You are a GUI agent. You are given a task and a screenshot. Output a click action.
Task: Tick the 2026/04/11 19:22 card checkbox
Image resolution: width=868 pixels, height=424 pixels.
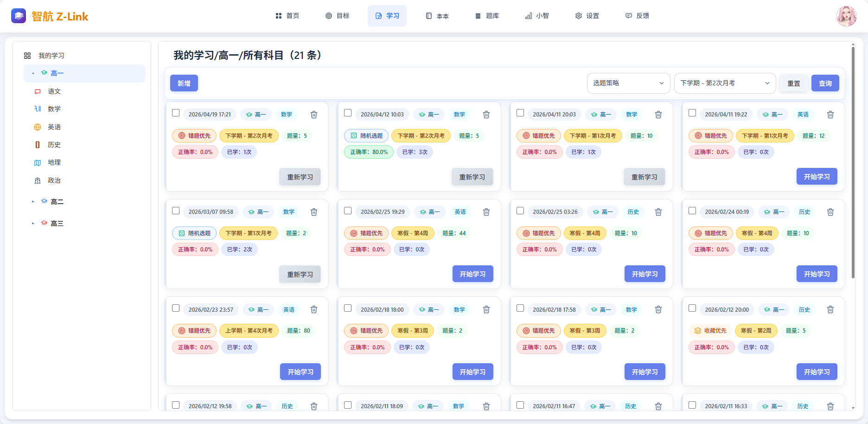(692, 113)
